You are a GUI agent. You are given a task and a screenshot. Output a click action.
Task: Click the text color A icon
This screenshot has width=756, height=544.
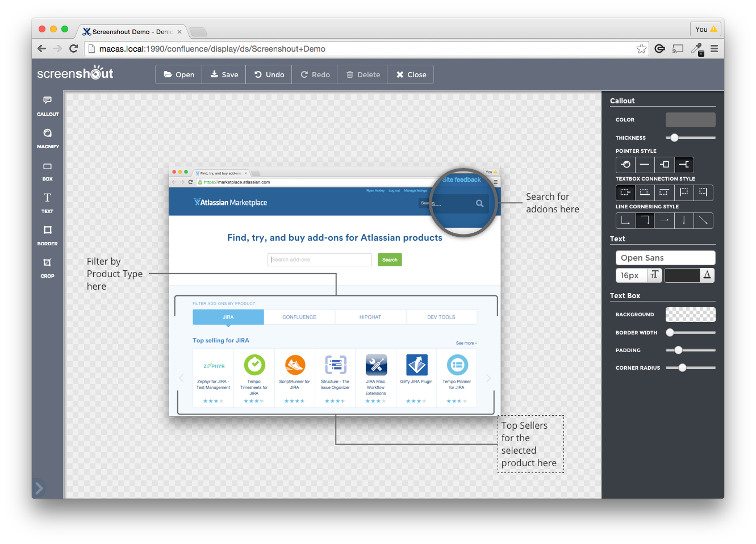[x=707, y=275]
